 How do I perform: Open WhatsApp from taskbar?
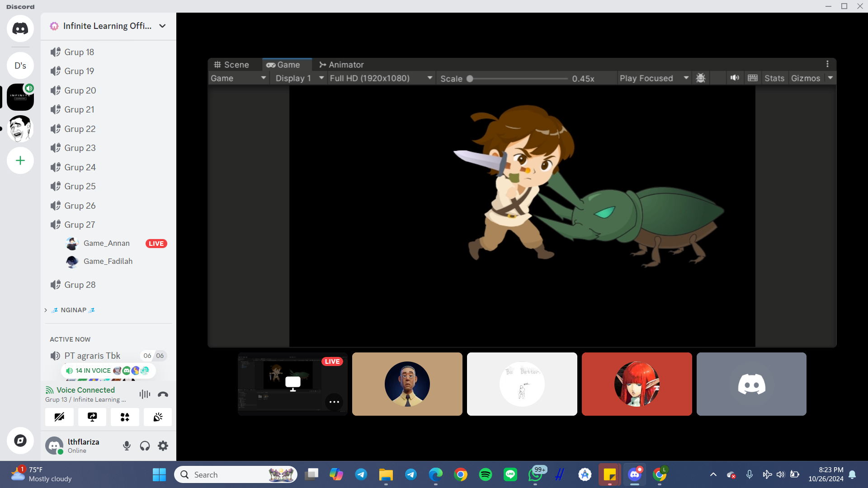pyautogui.click(x=535, y=474)
